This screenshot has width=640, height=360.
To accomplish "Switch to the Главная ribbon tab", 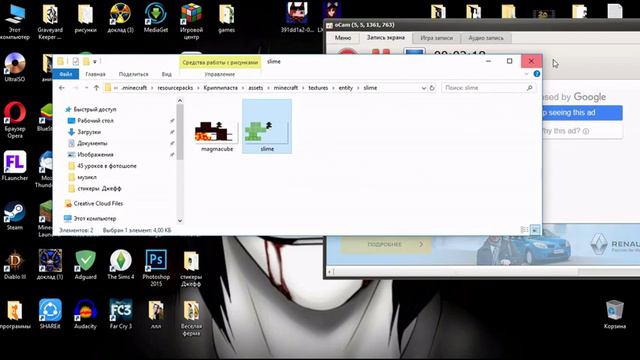I will tap(96, 74).
